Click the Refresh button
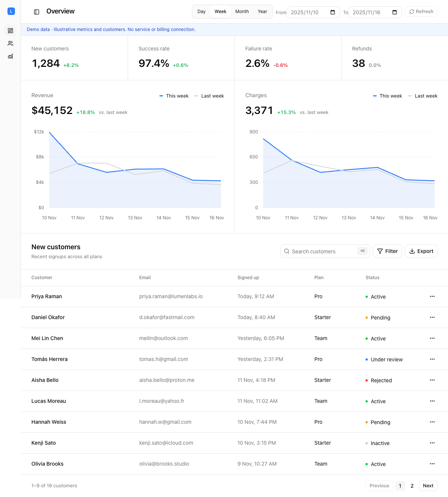Image resolution: width=448 pixels, height=497 pixels. [421, 12]
